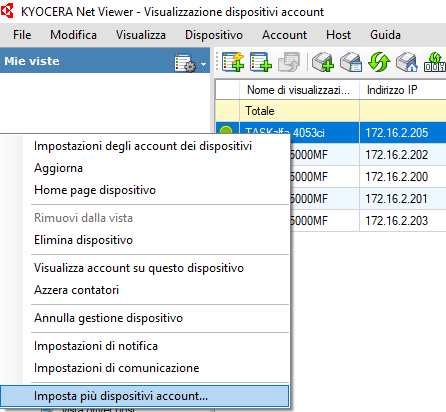Choose Elimina dispositivo in context menu
The width and height of the screenshot is (446, 412).
point(83,240)
